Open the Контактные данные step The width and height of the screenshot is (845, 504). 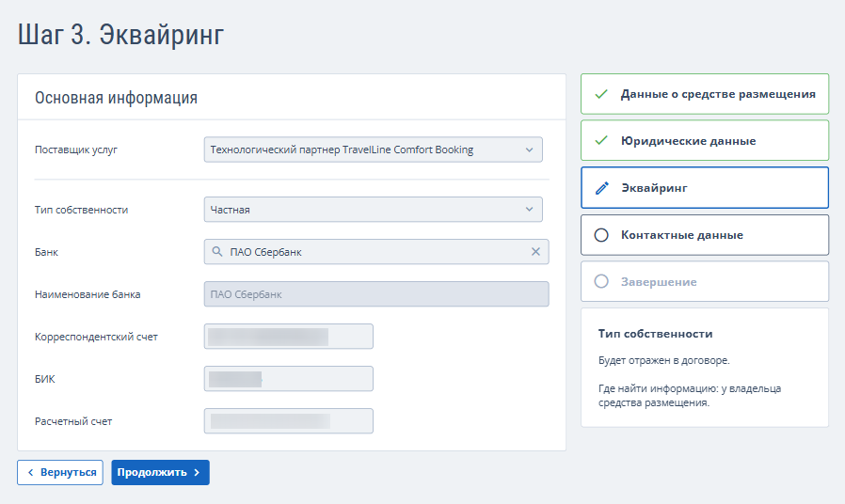(681, 235)
